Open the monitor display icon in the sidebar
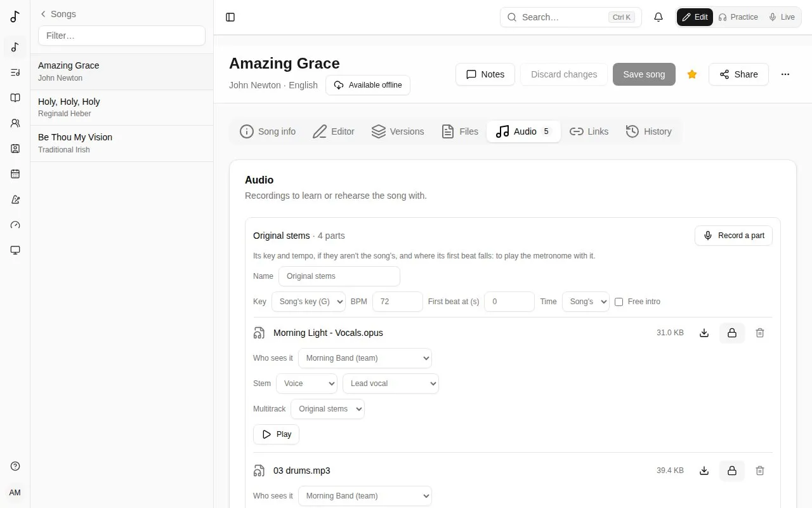Image resolution: width=812 pixels, height=508 pixels. (15, 250)
